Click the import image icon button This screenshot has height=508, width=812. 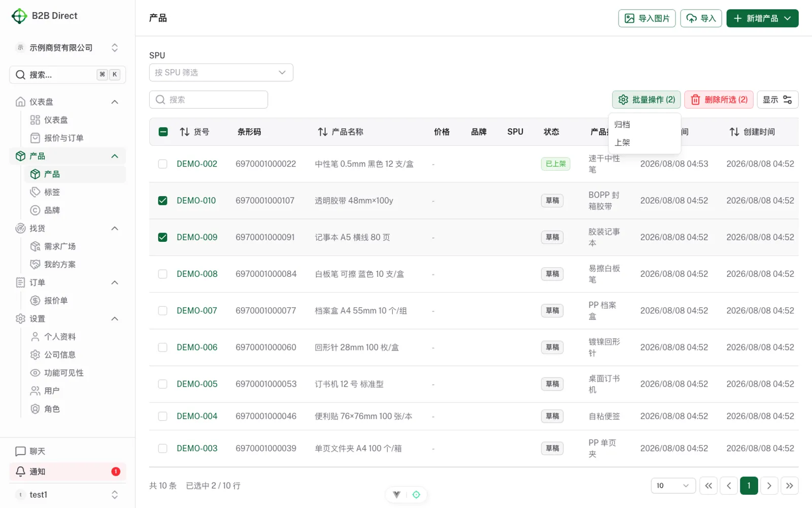[x=647, y=18]
